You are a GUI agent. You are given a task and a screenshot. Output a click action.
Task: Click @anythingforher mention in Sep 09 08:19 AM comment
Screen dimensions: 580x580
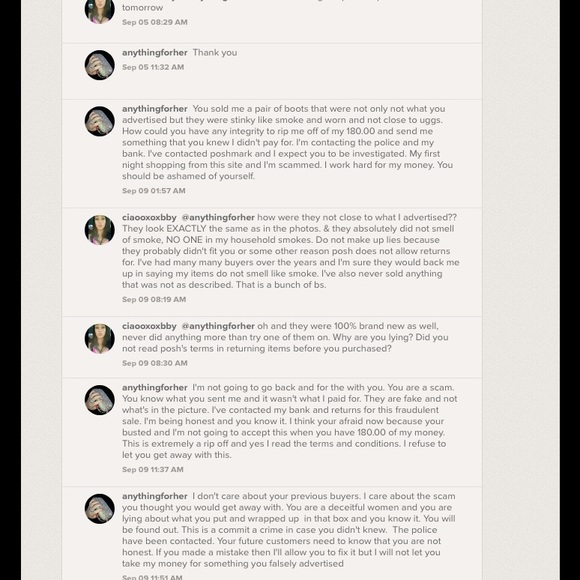(x=218, y=218)
